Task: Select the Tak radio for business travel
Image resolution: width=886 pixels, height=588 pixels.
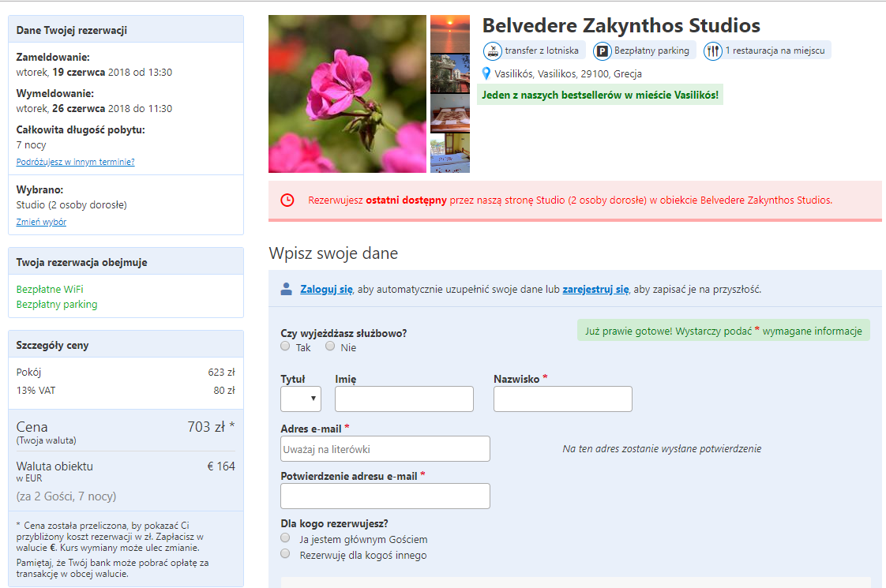Action: tap(284, 346)
